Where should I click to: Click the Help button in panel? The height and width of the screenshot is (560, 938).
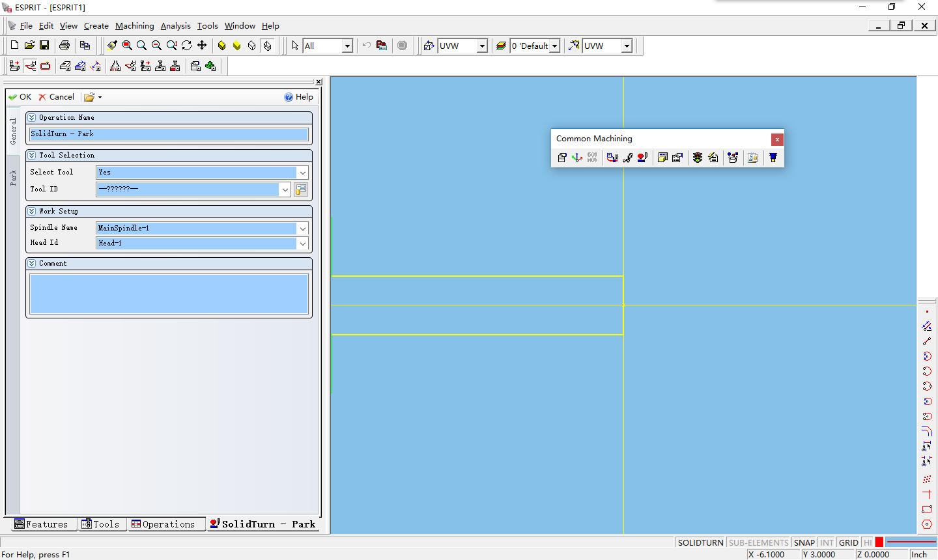pyautogui.click(x=299, y=97)
